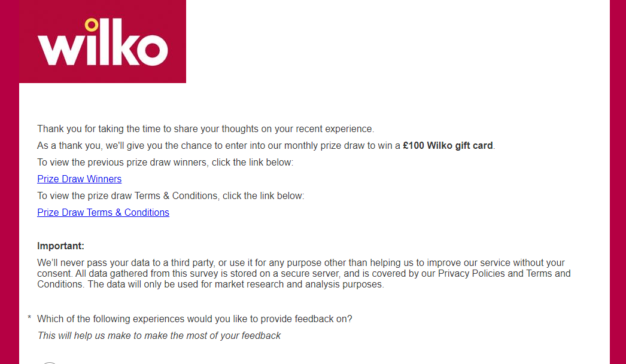Click the crimson border on the left edge
The width and height of the screenshot is (626, 364).
coord(9,209)
